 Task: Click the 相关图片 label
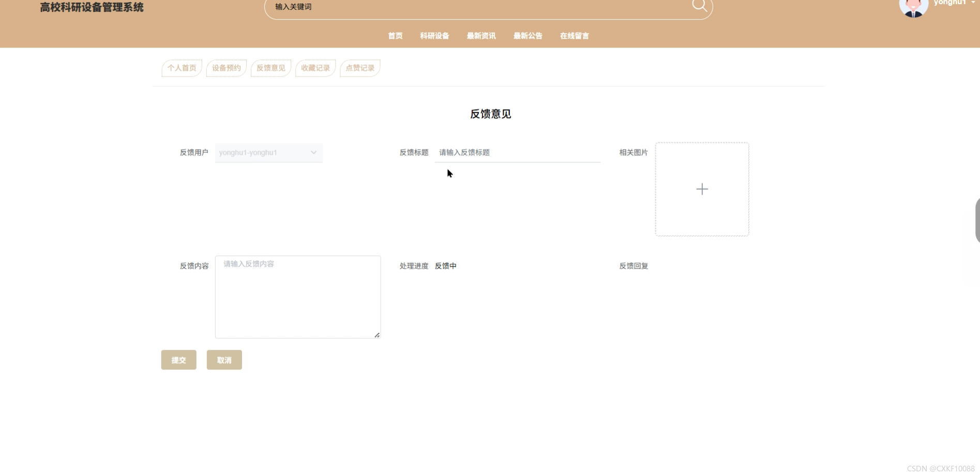[634, 153]
